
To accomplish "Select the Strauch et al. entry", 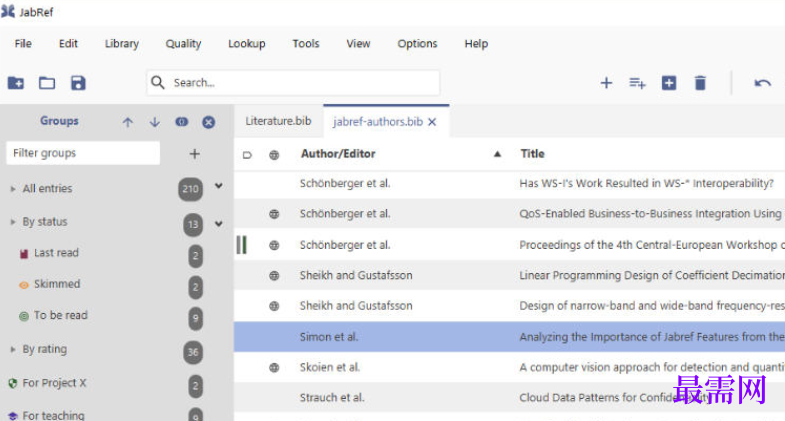I will [332, 397].
